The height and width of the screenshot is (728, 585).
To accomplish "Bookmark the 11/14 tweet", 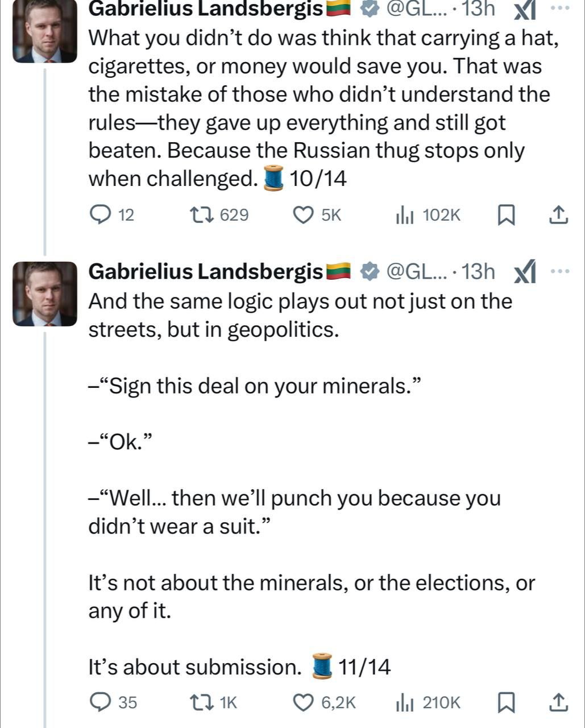I will pyautogui.click(x=506, y=702).
